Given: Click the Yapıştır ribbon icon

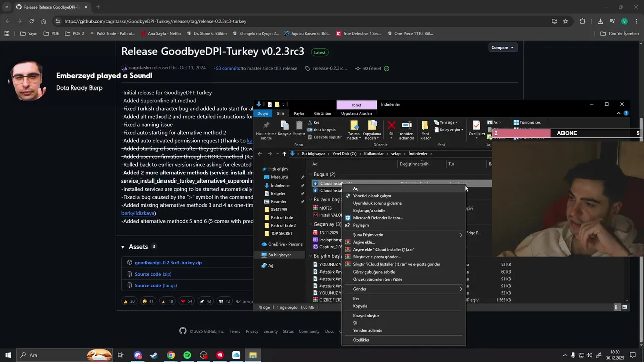Looking at the screenshot, I should click(x=299, y=125).
